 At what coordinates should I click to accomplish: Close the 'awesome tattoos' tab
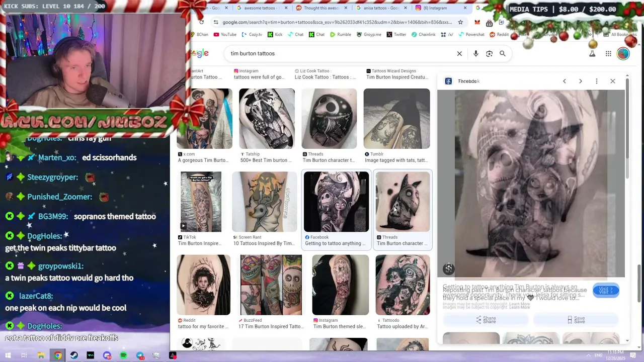286,8
